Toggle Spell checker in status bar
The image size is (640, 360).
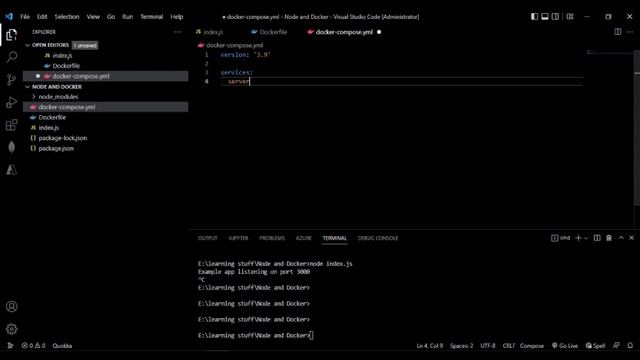click(596, 346)
